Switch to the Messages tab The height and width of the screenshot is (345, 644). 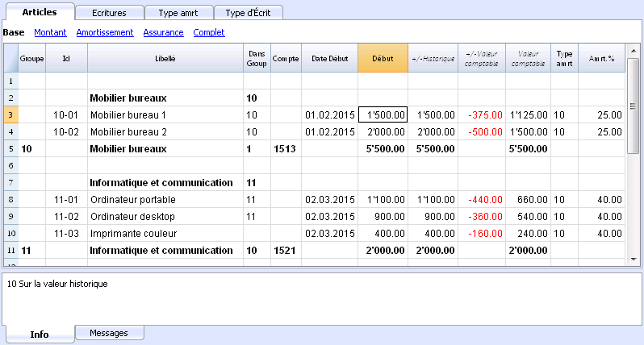[109, 333]
